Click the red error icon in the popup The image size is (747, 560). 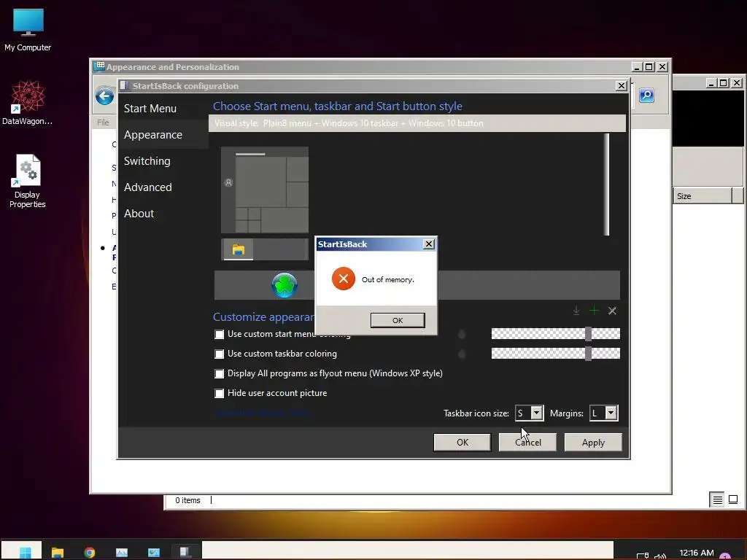(344, 279)
